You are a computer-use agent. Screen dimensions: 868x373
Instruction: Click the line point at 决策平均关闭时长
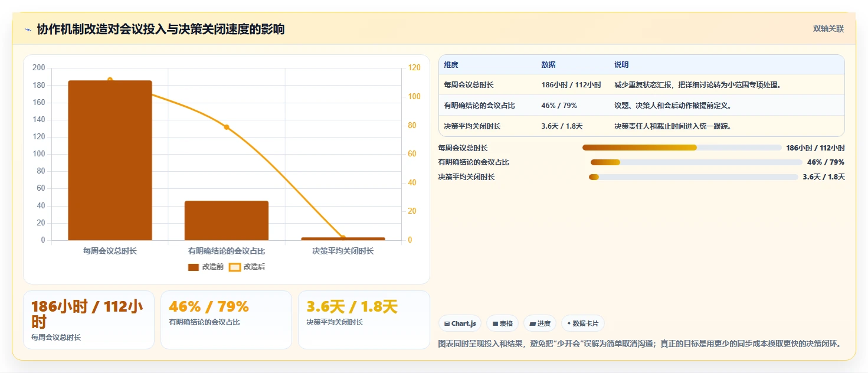343,238
